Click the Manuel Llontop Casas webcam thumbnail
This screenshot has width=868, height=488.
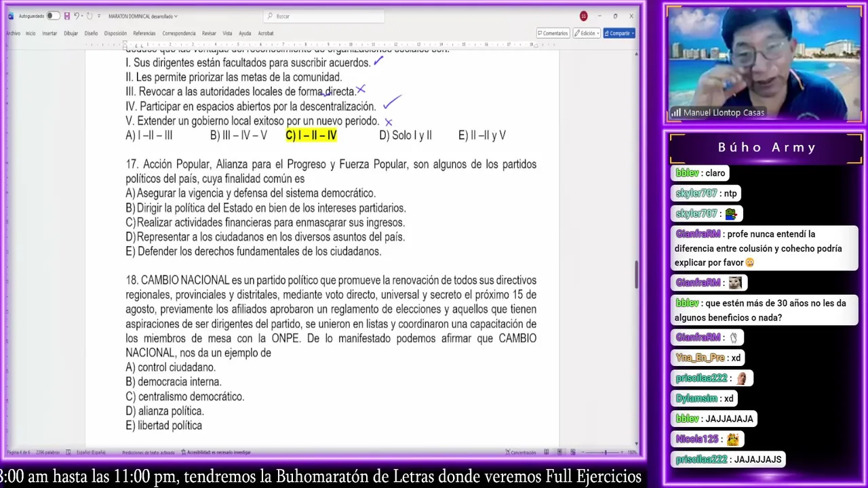[764, 64]
